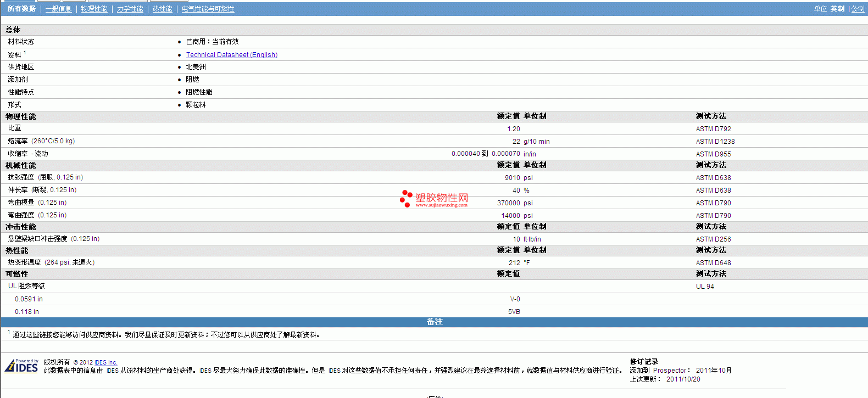Click the V-0 flame rating value

(x=515, y=299)
